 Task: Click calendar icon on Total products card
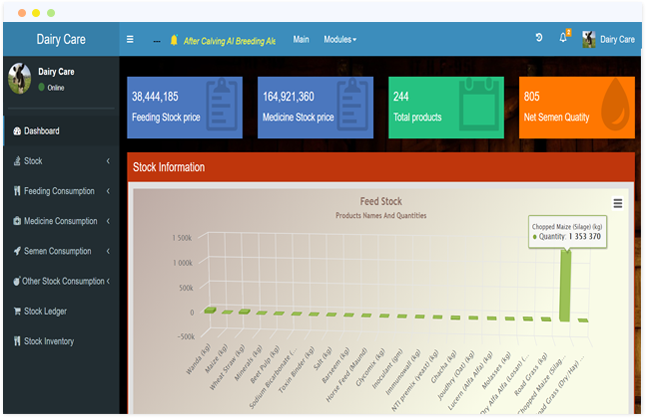(x=479, y=104)
